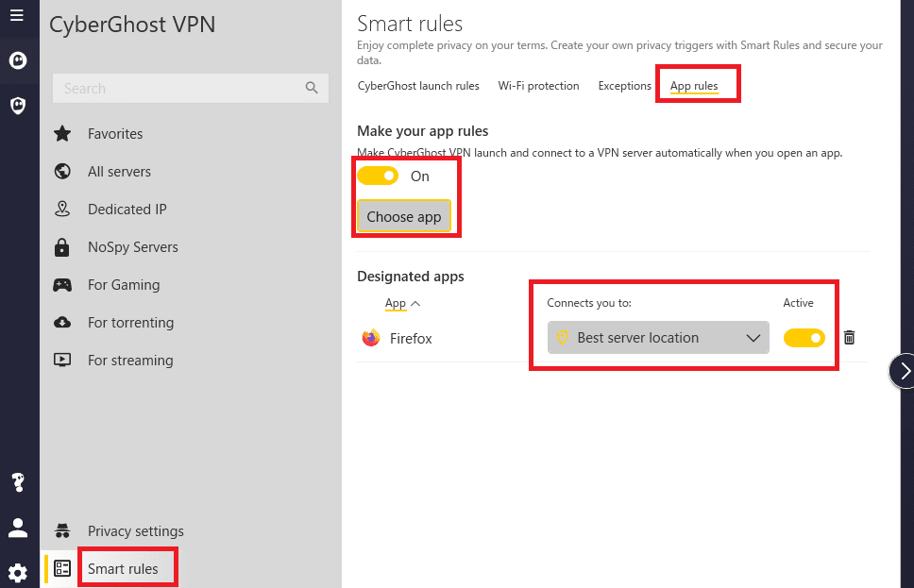The height and width of the screenshot is (588, 914).
Task: Click the For streaming play screen icon
Action: coord(62,361)
